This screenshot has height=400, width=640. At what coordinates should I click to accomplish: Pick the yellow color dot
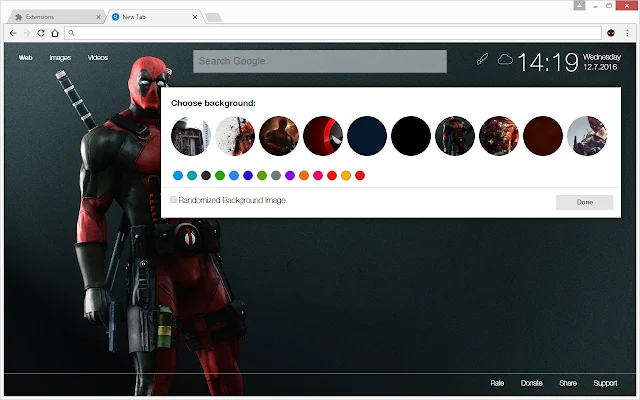[346, 176]
